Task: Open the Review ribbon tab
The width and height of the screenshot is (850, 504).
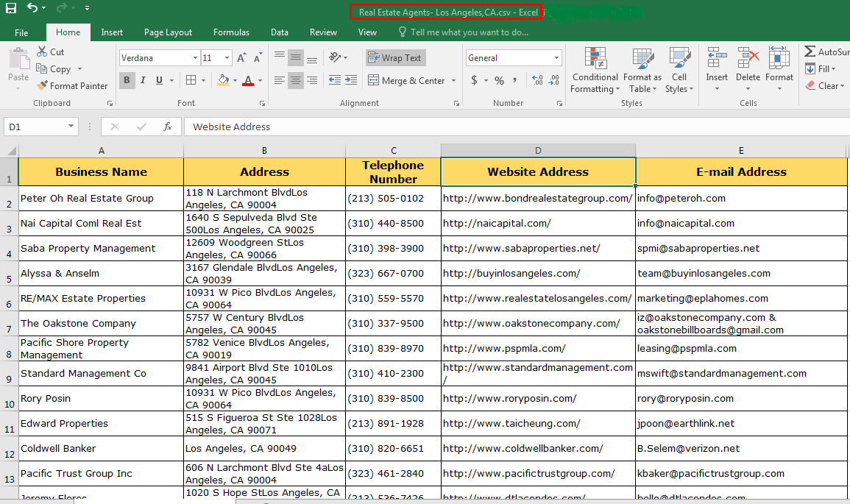Action: (323, 32)
